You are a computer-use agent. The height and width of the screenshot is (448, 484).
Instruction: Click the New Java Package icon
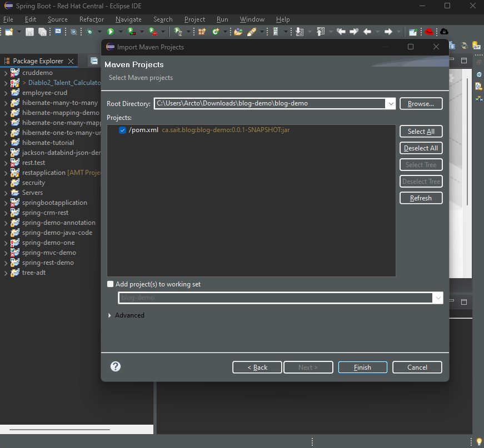[x=202, y=32]
